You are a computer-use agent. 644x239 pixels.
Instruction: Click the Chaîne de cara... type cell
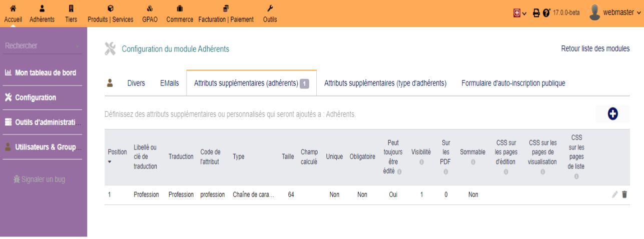pos(253,194)
